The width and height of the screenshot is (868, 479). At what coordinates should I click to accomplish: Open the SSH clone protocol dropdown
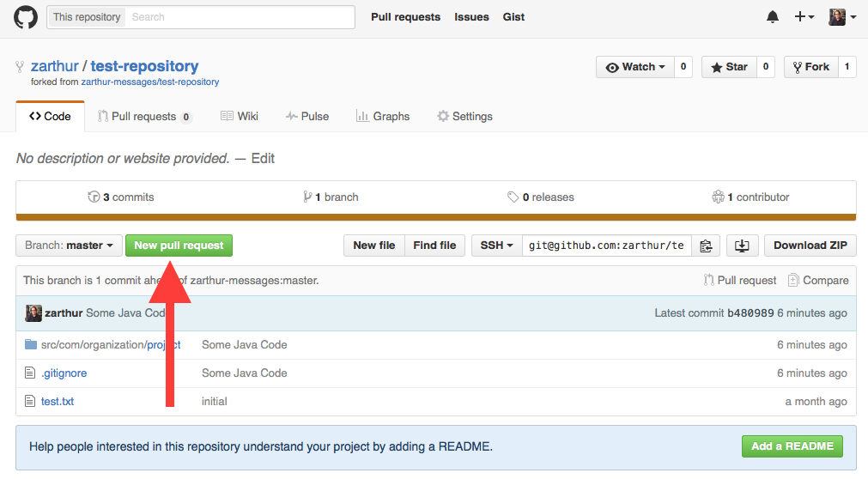pyautogui.click(x=496, y=246)
